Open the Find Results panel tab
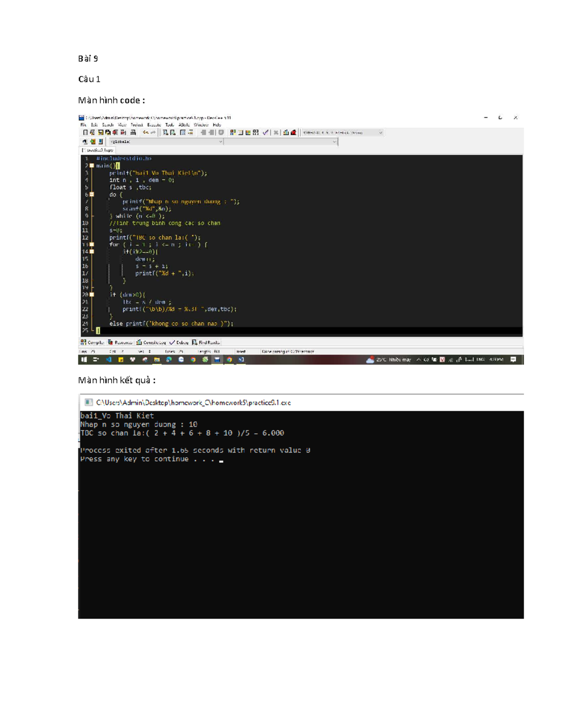 pyautogui.click(x=206, y=343)
